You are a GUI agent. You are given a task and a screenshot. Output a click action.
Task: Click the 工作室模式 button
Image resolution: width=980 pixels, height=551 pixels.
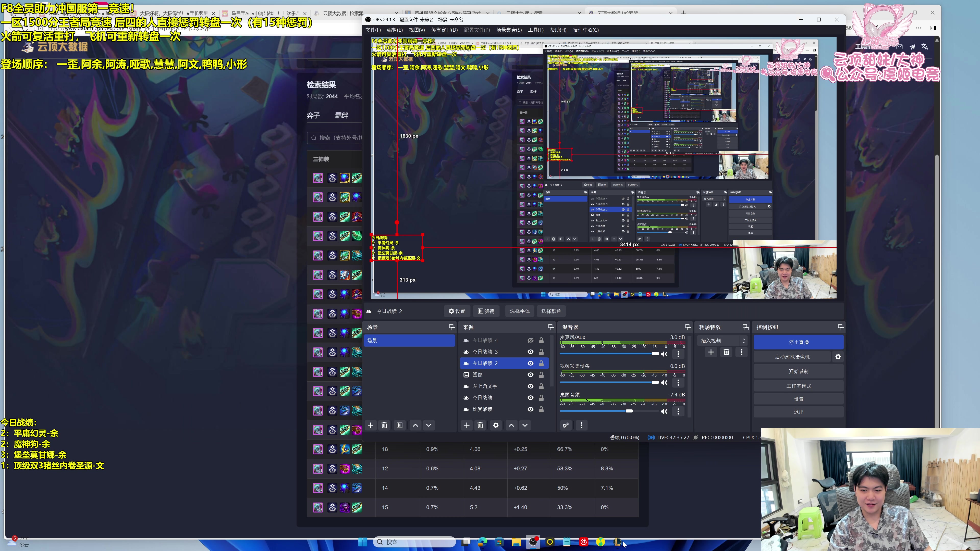click(799, 386)
